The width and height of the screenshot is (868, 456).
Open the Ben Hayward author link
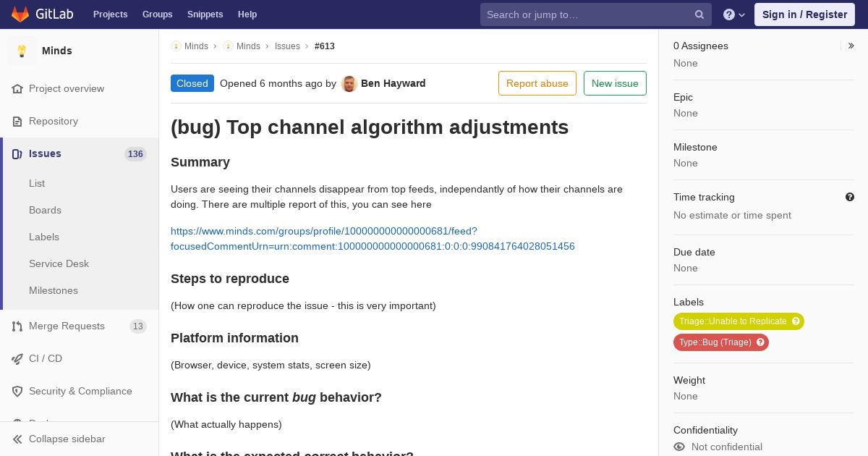tap(393, 83)
